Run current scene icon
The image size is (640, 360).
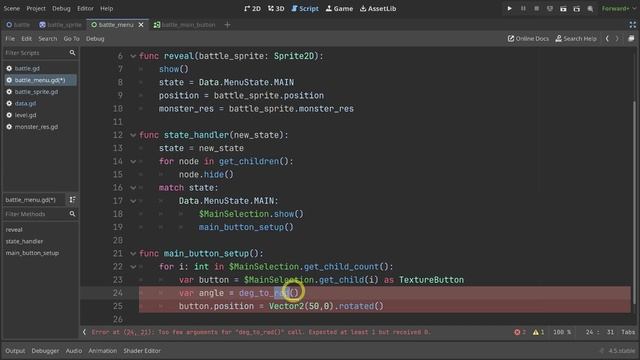tap(563, 9)
